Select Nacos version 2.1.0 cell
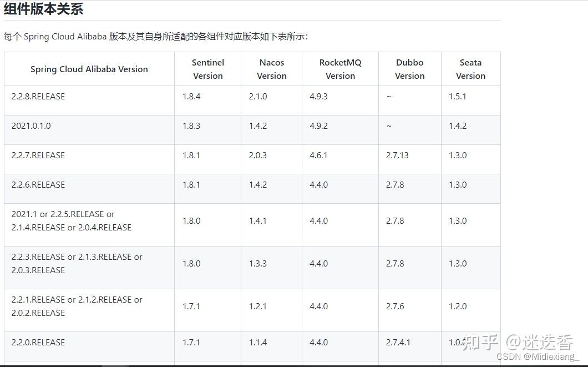 (x=258, y=97)
